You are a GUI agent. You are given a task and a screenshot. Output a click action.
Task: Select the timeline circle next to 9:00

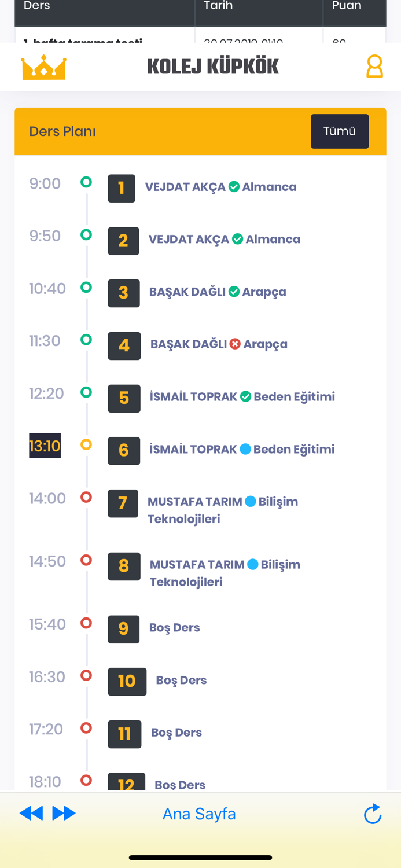pyautogui.click(x=86, y=181)
